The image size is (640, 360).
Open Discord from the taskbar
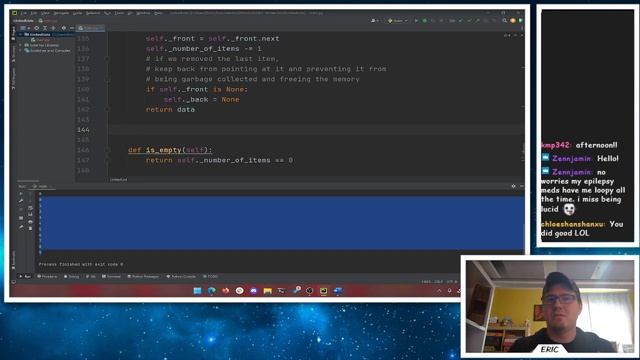coord(253,291)
